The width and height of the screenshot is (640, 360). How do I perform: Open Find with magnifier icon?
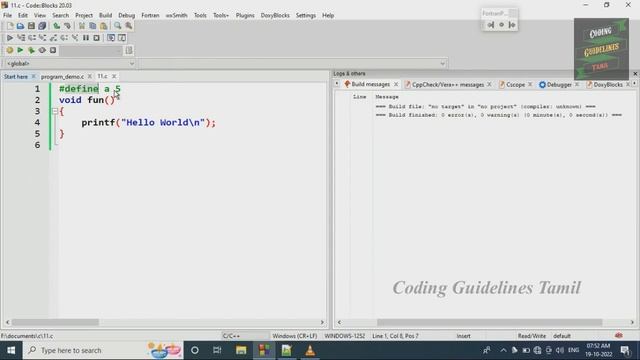118,26
